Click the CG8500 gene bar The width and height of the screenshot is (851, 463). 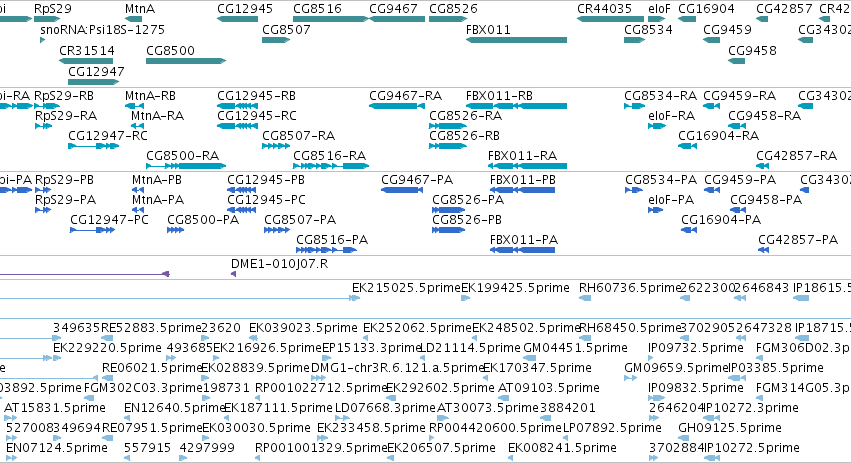pyautogui.click(x=186, y=61)
